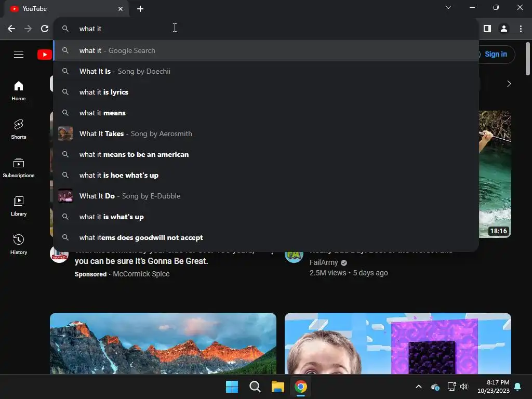The height and width of the screenshot is (399, 532).
Task: Click the page vertical scrollbar
Action: [528, 59]
